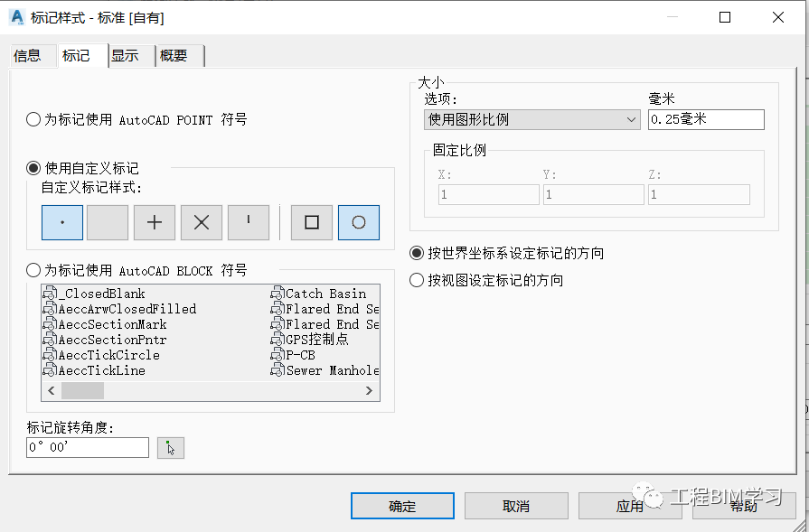Select 按视图设定标记的方向 option
809x532 pixels.
(417, 280)
